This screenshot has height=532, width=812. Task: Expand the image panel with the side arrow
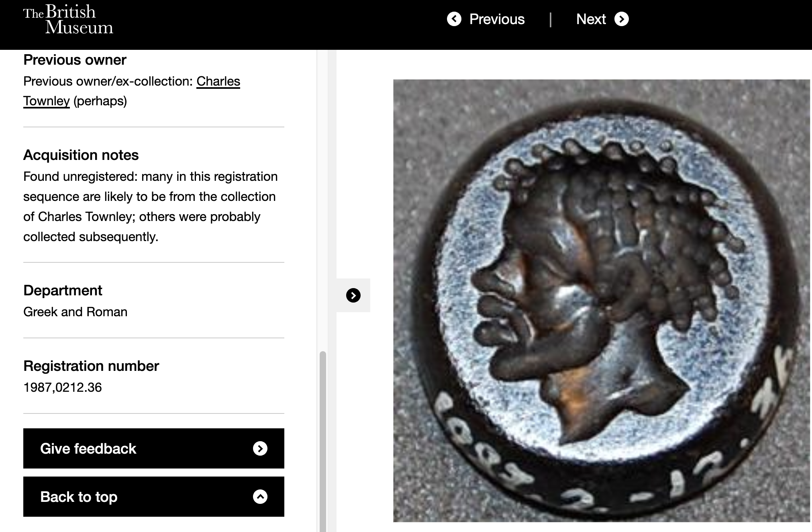click(x=353, y=295)
